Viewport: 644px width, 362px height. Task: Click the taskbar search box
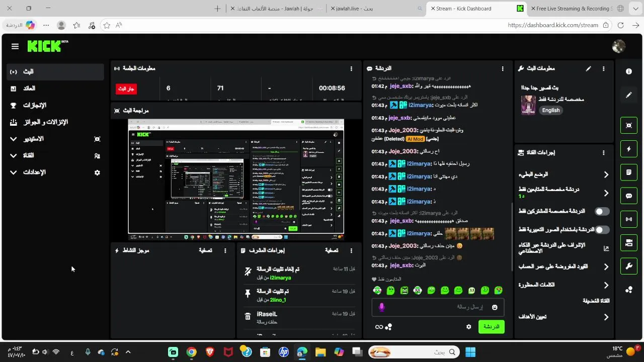[414, 352]
